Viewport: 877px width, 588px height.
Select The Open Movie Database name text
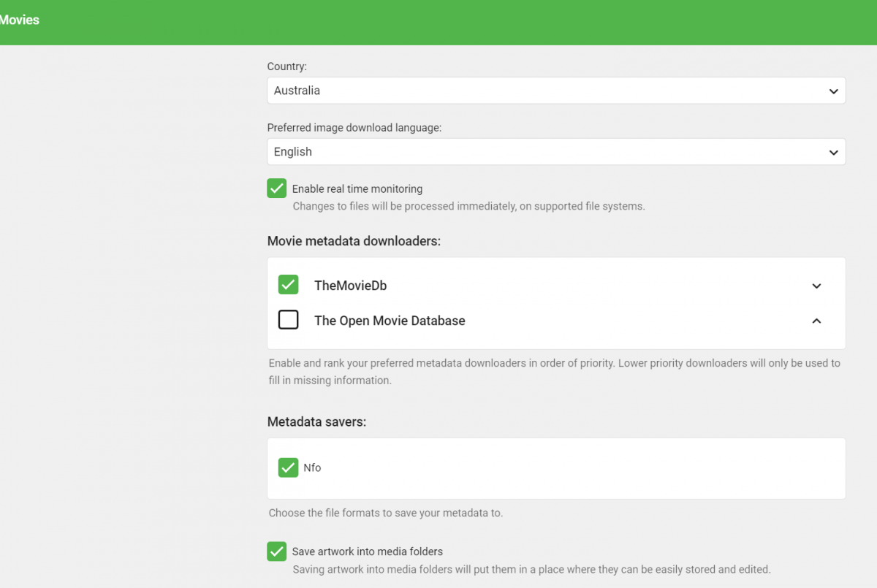390,321
